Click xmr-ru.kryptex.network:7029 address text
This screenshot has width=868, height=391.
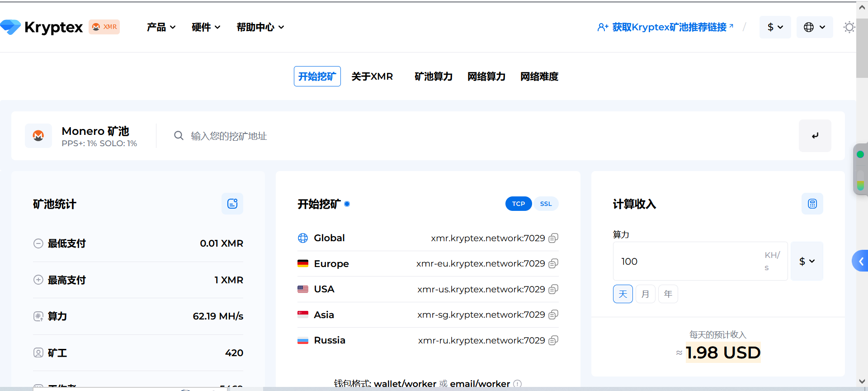(481, 340)
